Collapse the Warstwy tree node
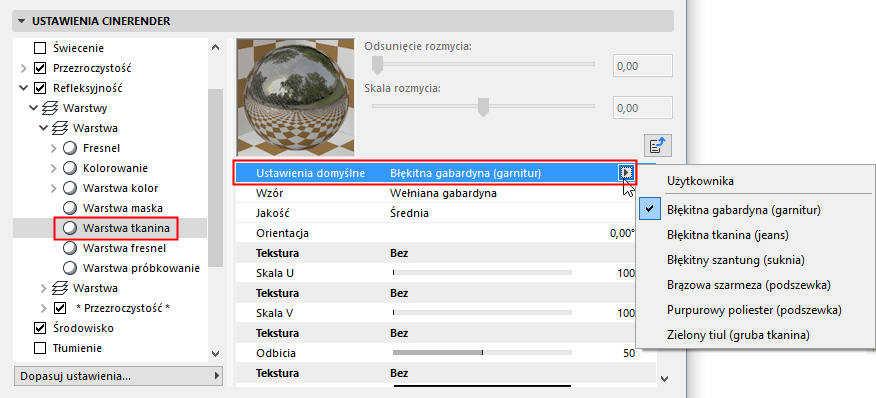Screen dimensions: 876x398 pyautogui.click(x=34, y=108)
